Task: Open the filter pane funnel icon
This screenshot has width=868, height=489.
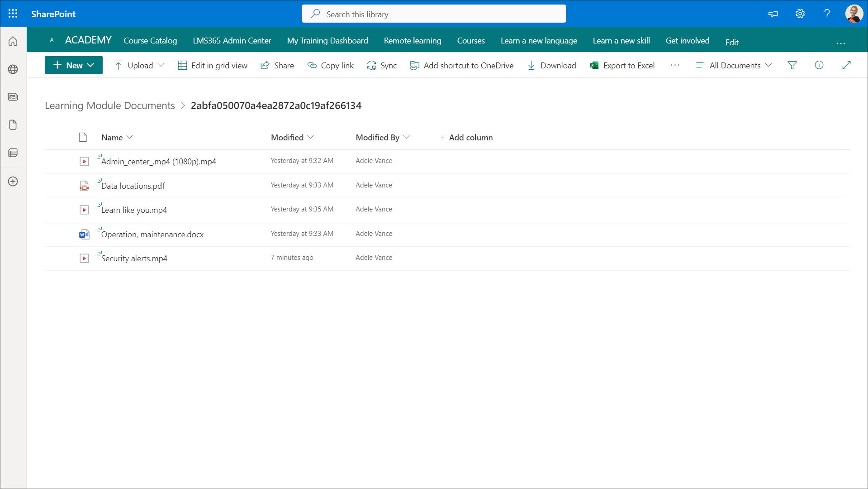Action: [792, 65]
